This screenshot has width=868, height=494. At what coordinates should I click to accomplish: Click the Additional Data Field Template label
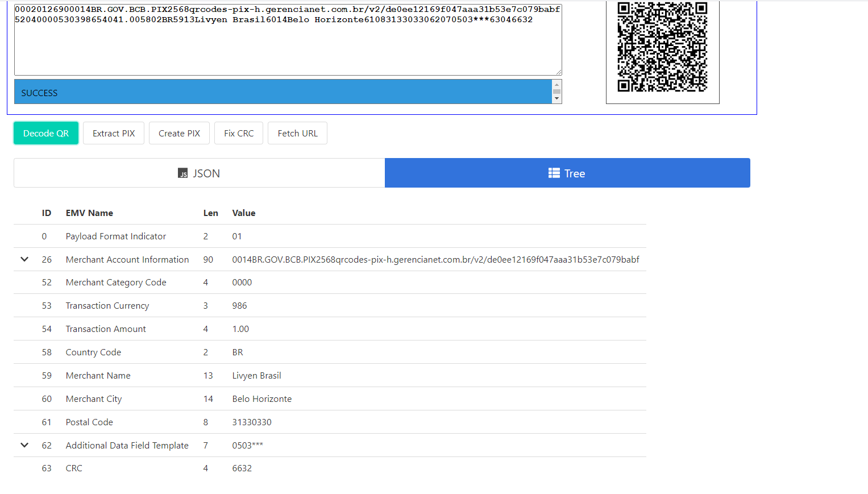coord(127,445)
